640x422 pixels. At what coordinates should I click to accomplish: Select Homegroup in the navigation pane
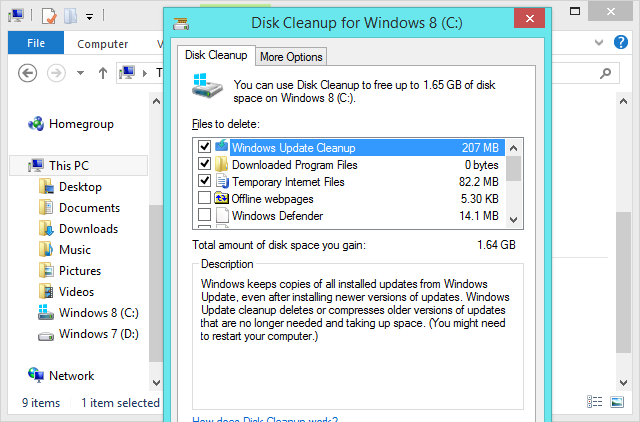coord(81,124)
